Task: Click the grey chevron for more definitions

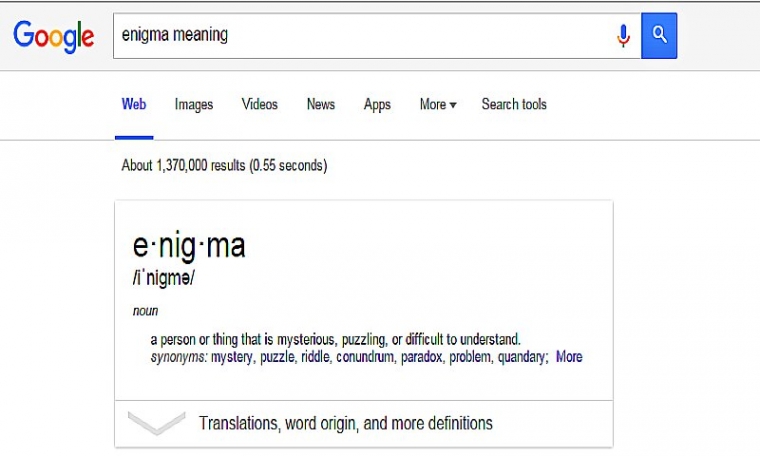Action: (157, 423)
